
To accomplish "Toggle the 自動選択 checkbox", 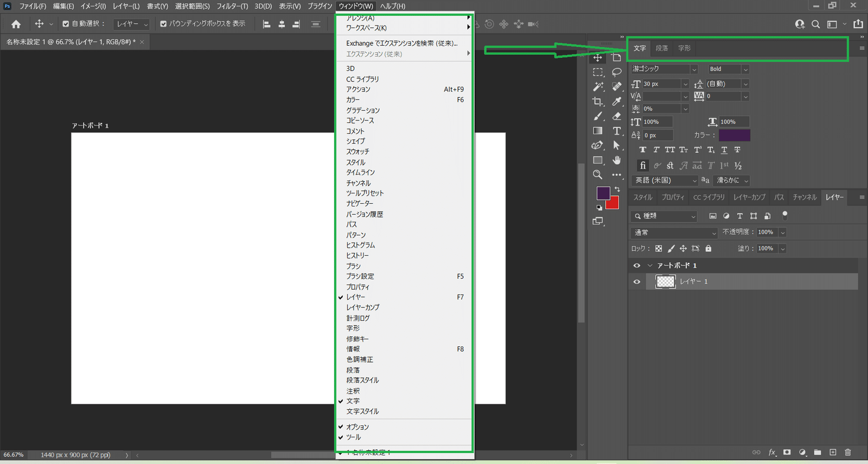I will coord(66,24).
